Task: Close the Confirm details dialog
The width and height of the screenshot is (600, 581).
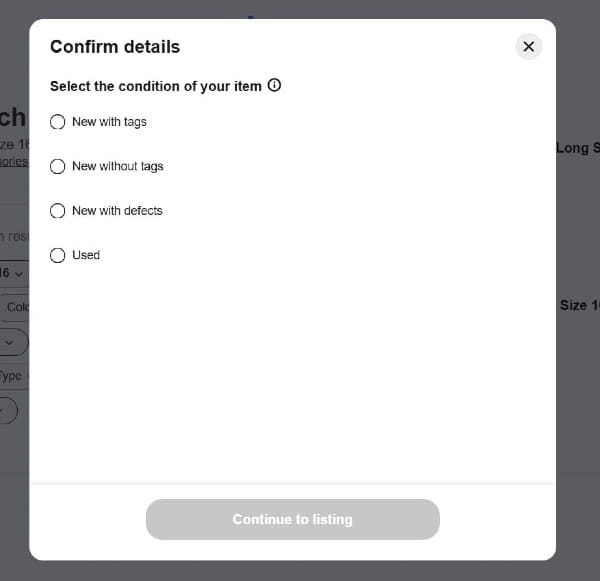Action: click(528, 46)
